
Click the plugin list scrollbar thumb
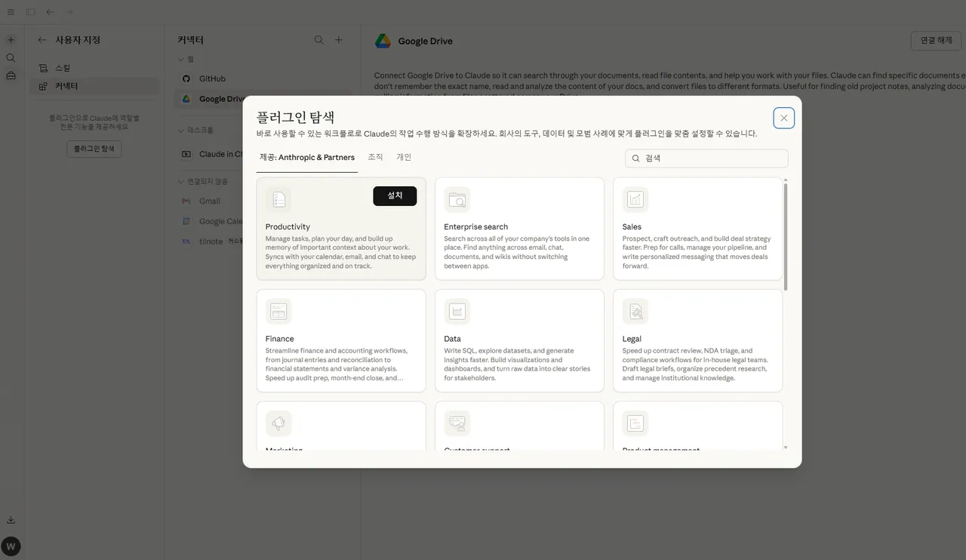click(785, 235)
